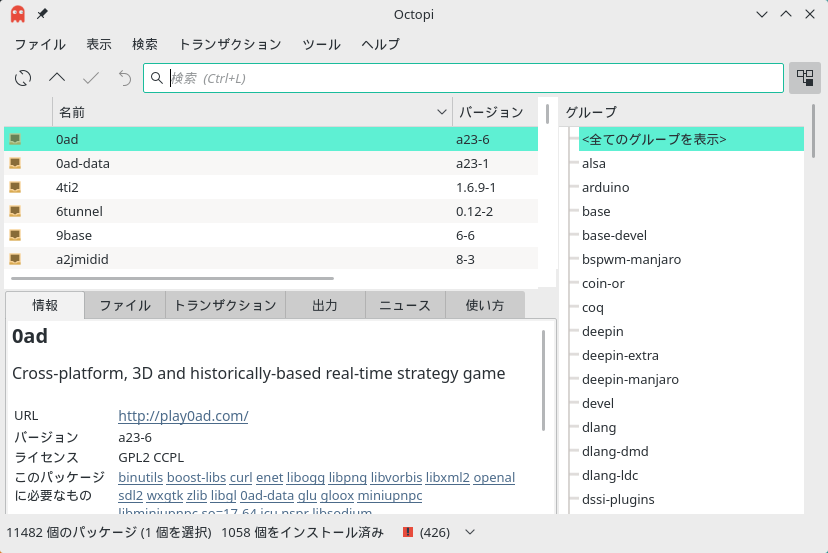
Task: Click the sync database refresh icon
Action: point(23,78)
